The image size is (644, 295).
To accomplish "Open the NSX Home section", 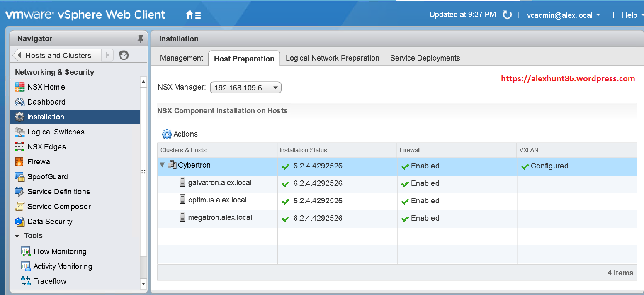I will tap(46, 87).
